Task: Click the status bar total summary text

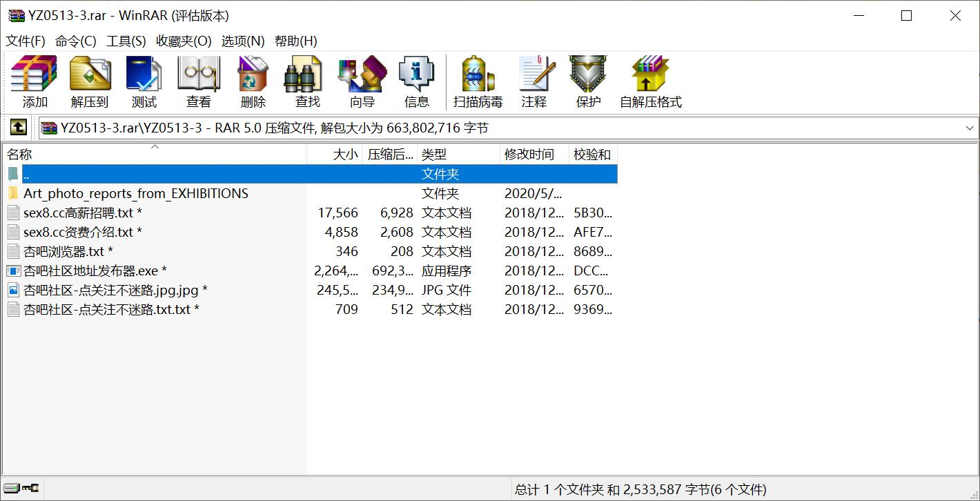Action: pyautogui.click(x=640, y=489)
